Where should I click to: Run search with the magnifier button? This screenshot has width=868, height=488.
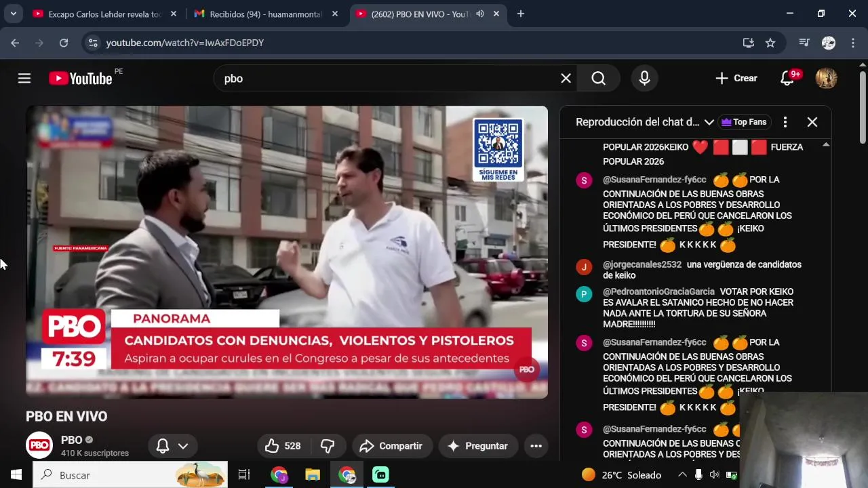(x=599, y=79)
